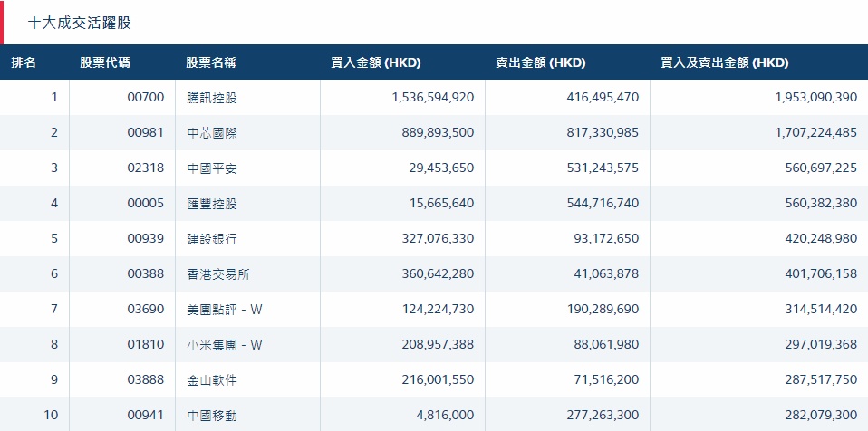Click the 買入金額 (HKD) column header

[x=375, y=63]
